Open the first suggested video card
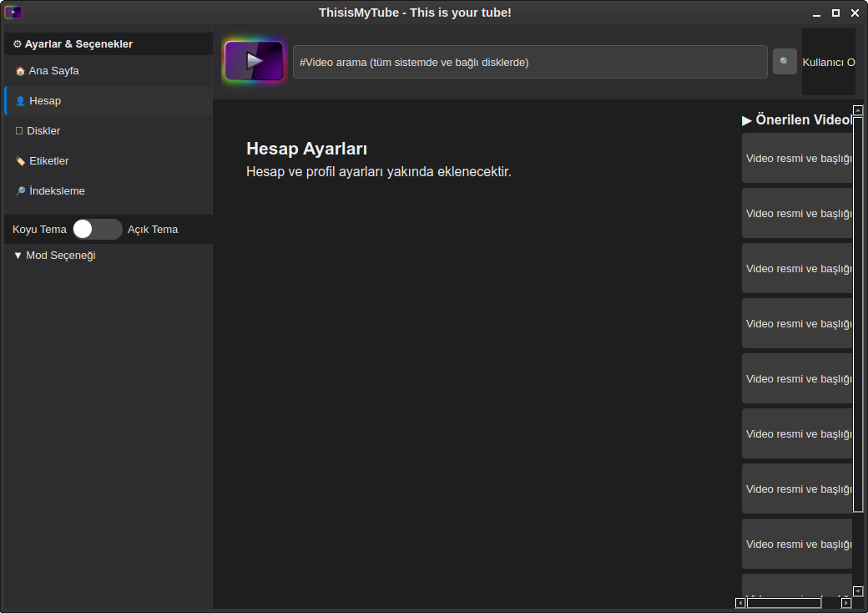The image size is (868, 613). [797, 158]
